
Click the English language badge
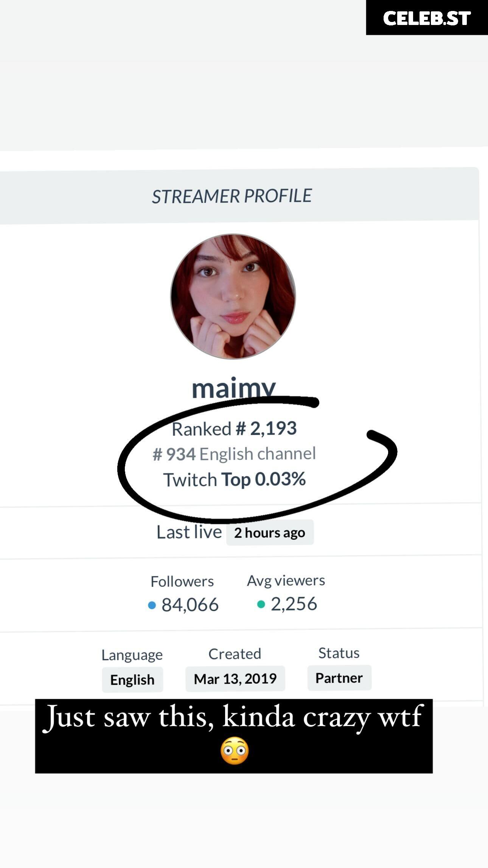(132, 679)
